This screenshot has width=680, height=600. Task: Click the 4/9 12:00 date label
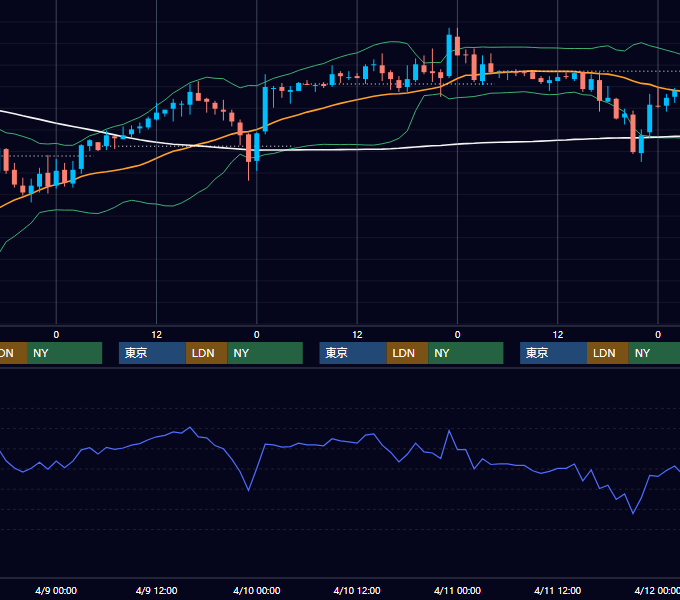pos(157,590)
